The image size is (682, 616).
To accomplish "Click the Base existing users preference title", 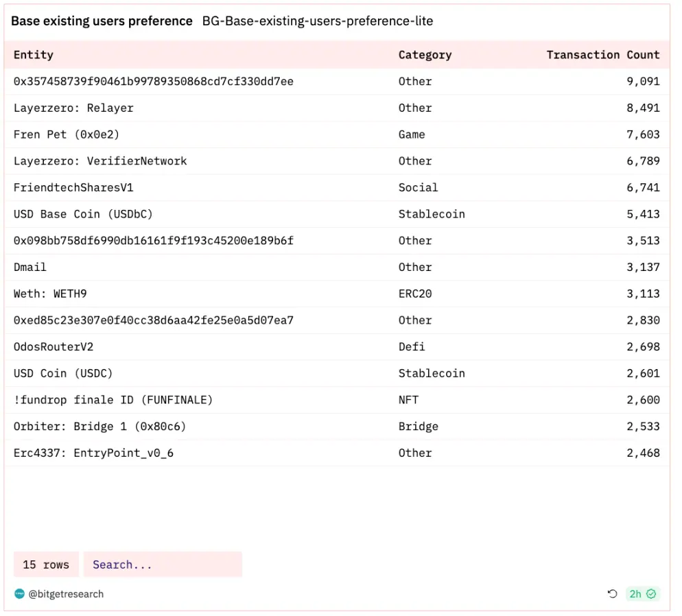I will click(x=102, y=21).
